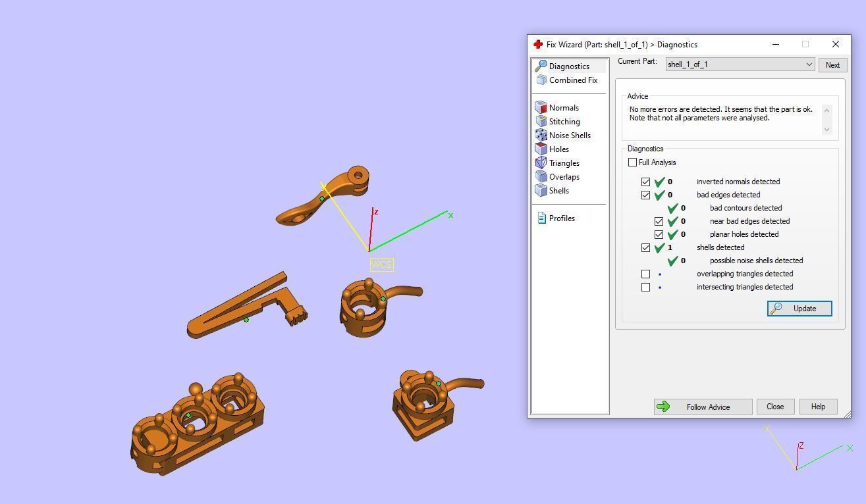Click the Next button

pos(832,64)
